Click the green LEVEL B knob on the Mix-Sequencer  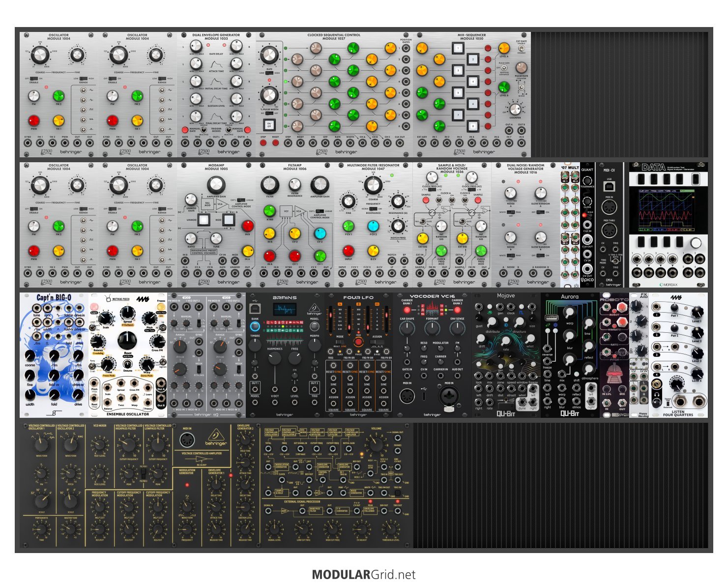coord(504,87)
